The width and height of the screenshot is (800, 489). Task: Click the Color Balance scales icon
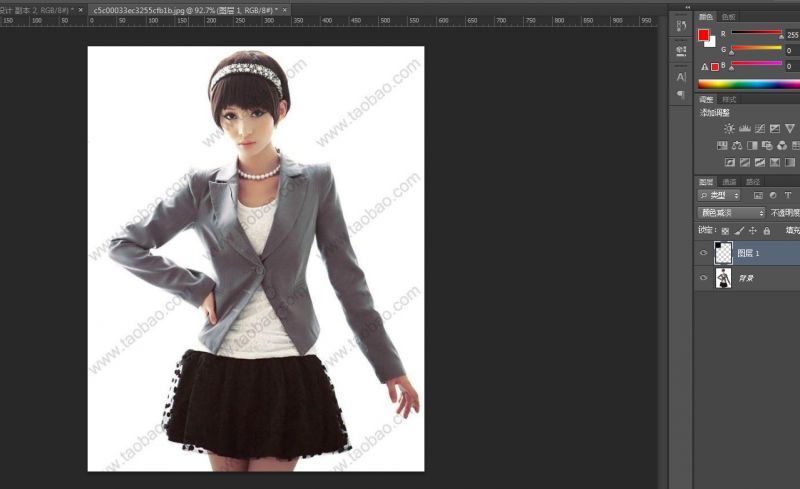click(737, 146)
